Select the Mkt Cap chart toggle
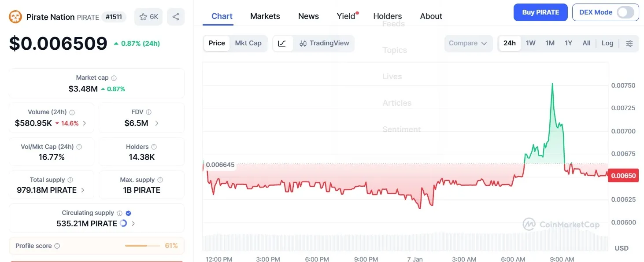The image size is (644, 262). (248, 43)
